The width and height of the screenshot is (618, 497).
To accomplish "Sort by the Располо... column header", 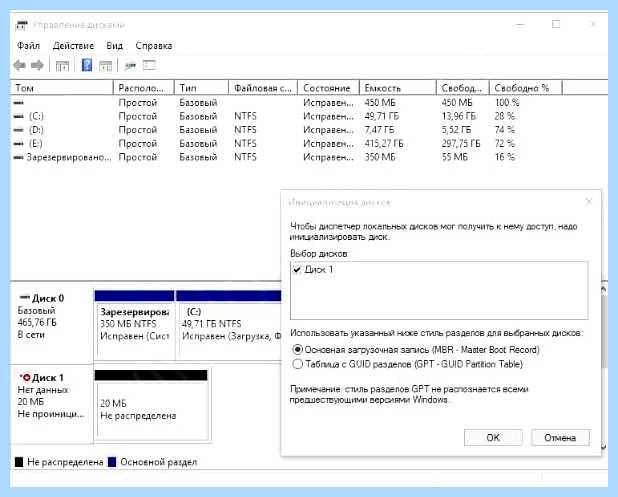I will coord(143,88).
